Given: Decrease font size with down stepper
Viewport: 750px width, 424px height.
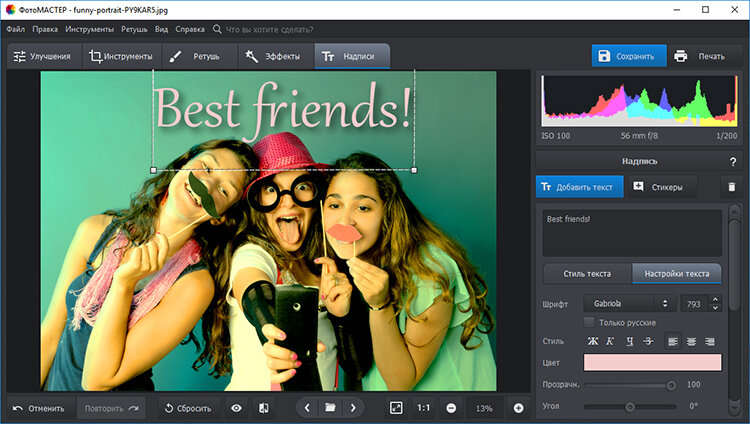Looking at the screenshot, I should coord(715,308).
